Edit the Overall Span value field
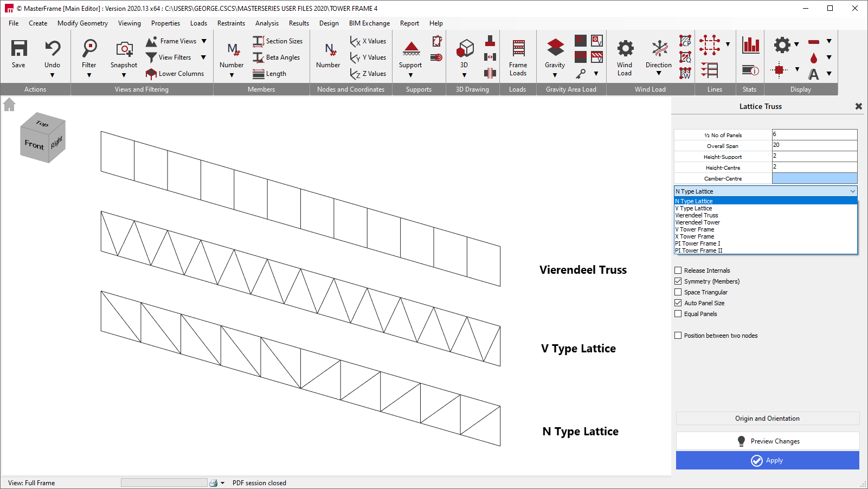Viewport: 868px width, 489px height. pyautogui.click(x=813, y=145)
